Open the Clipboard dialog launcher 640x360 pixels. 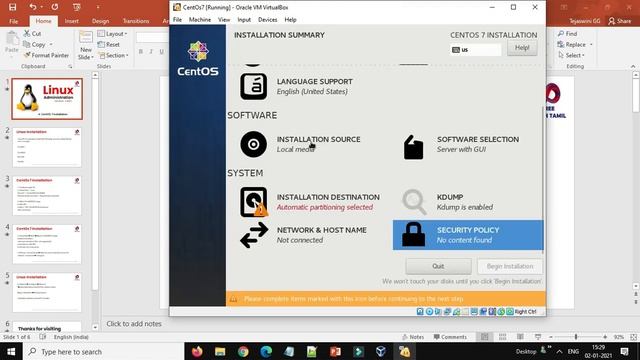tap(70, 66)
